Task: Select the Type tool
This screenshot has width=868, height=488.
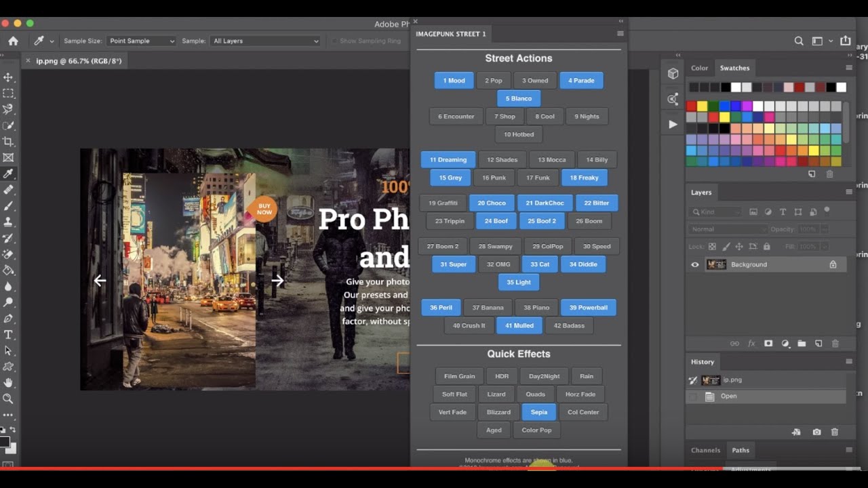Action: coord(9,335)
